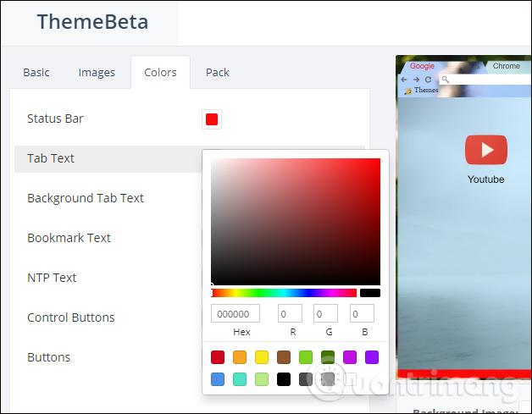Pick the blue preset swatch
532x414 pixels.
[x=218, y=379]
